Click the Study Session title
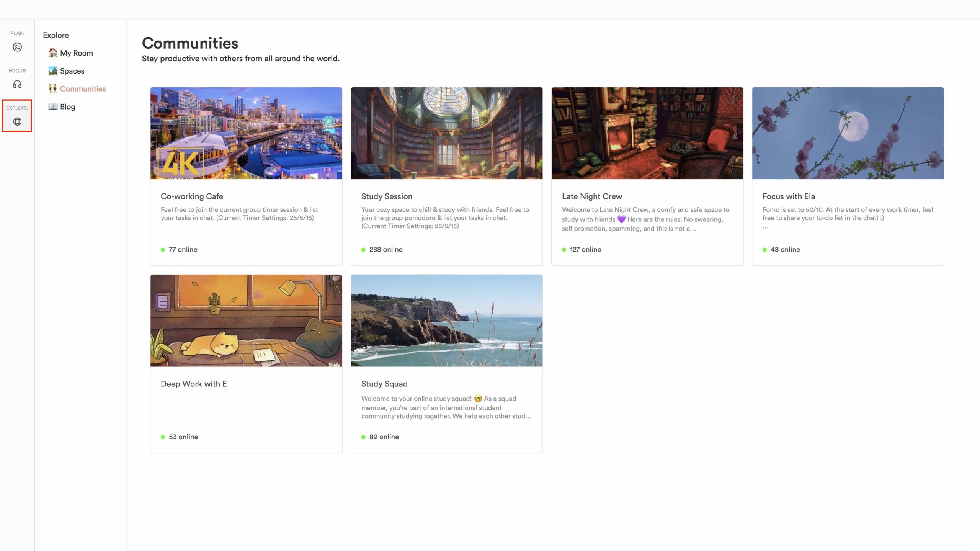 (x=387, y=196)
